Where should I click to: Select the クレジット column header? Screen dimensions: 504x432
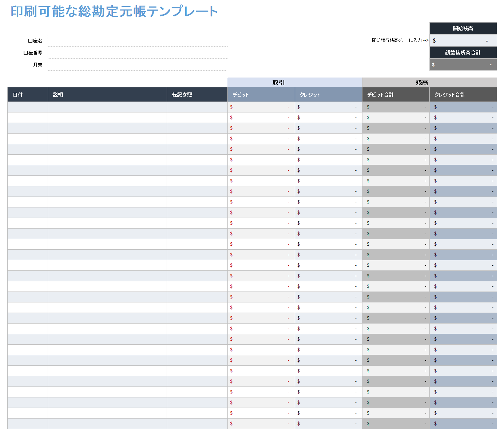click(x=329, y=95)
